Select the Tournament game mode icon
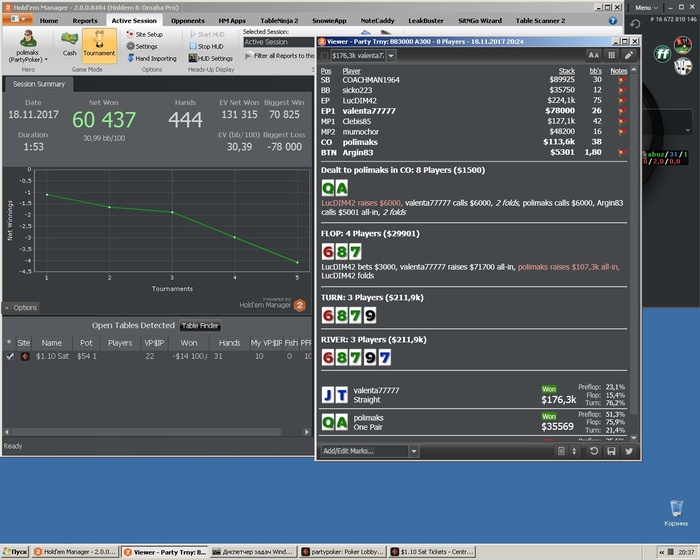Image resolution: width=700 pixels, height=560 pixels. 99,45
